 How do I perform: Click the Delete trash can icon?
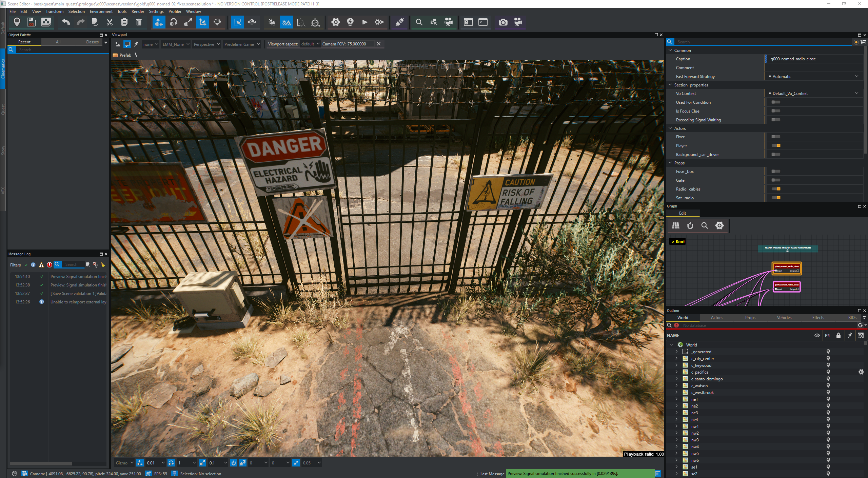(x=139, y=22)
